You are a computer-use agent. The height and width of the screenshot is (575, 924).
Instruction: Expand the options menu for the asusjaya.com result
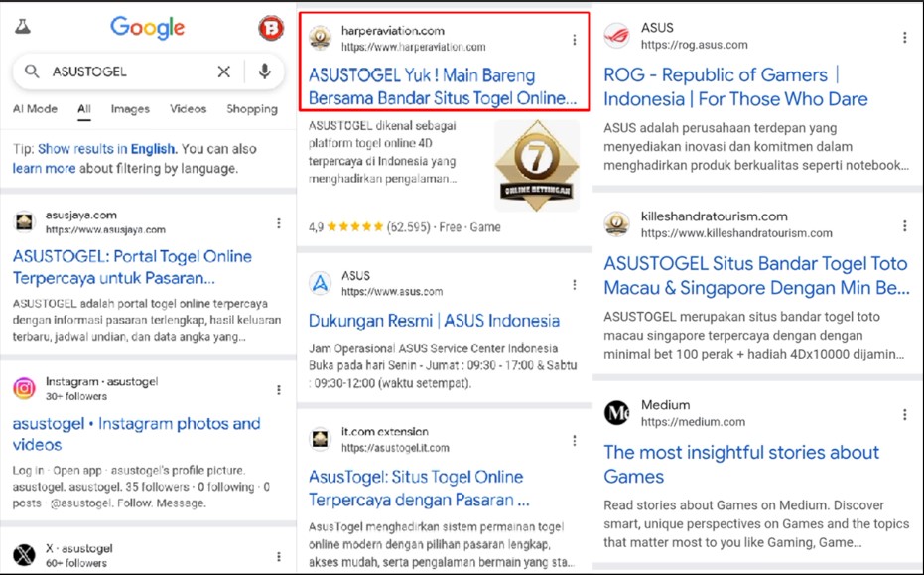pos(279,223)
